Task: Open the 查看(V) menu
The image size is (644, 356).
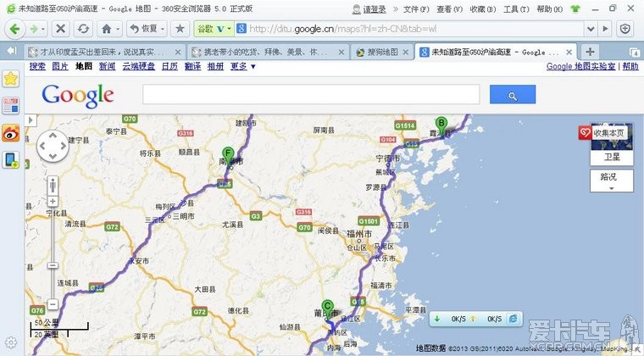Action: pos(450,8)
